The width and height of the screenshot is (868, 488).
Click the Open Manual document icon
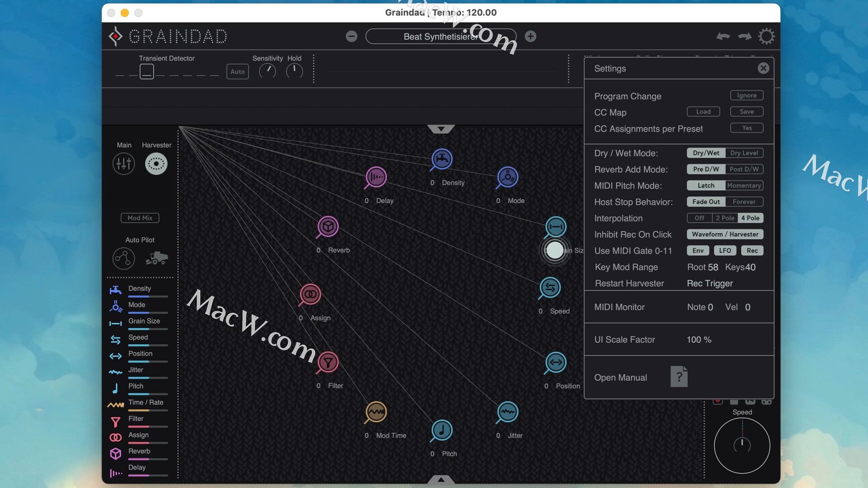coord(679,376)
